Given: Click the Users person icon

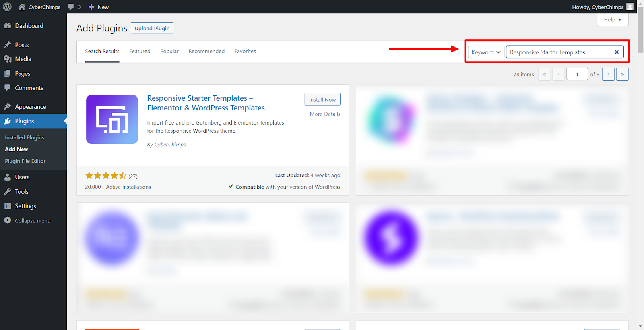Looking at the screenshot, I should coord(8,177).
